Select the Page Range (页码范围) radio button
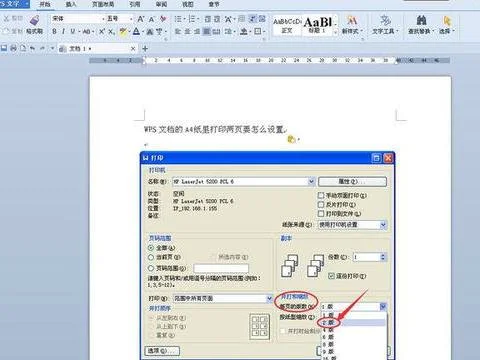 (151, 268)
